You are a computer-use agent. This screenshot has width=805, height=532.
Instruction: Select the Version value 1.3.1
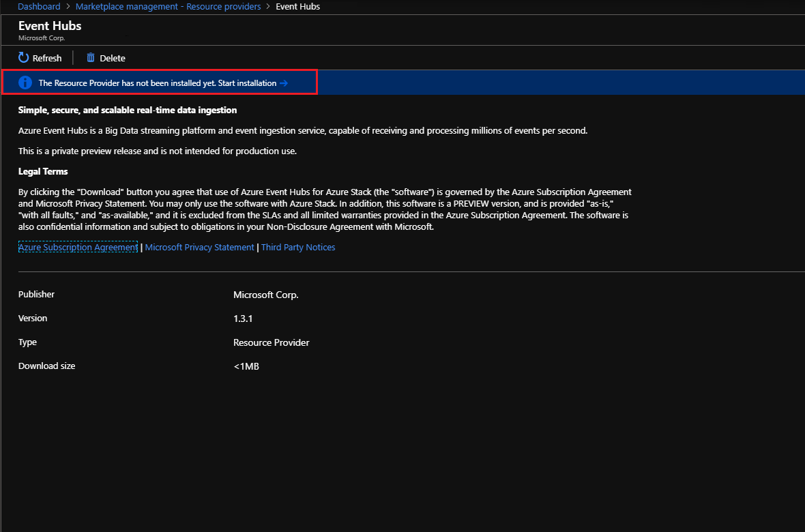[244, 318]
